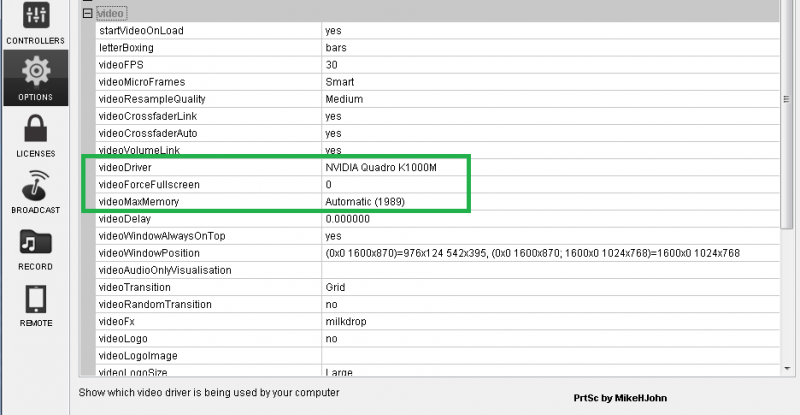Select the videoCrossfaderLink setting name
800x415 pixels.
tap(148, 116)
